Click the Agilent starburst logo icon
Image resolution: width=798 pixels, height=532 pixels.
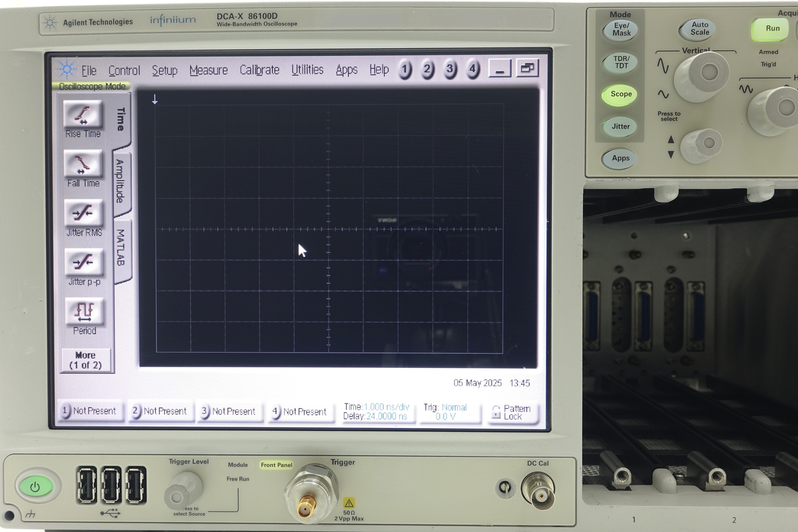point(67,69)
